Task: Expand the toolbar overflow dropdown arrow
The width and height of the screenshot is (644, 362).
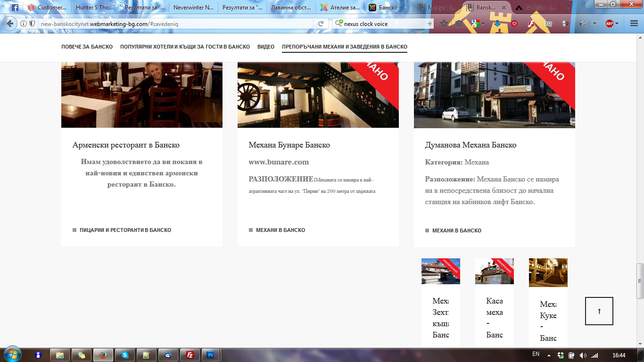Action: 594,24
